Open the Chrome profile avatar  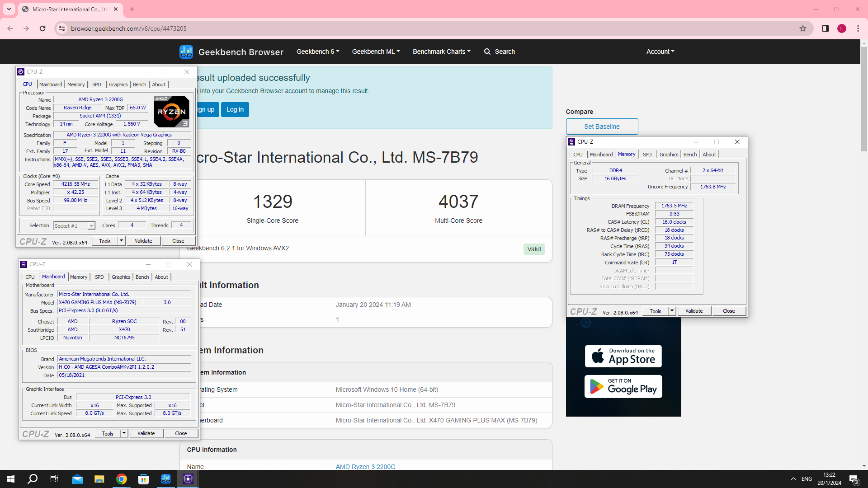[842, 28]
